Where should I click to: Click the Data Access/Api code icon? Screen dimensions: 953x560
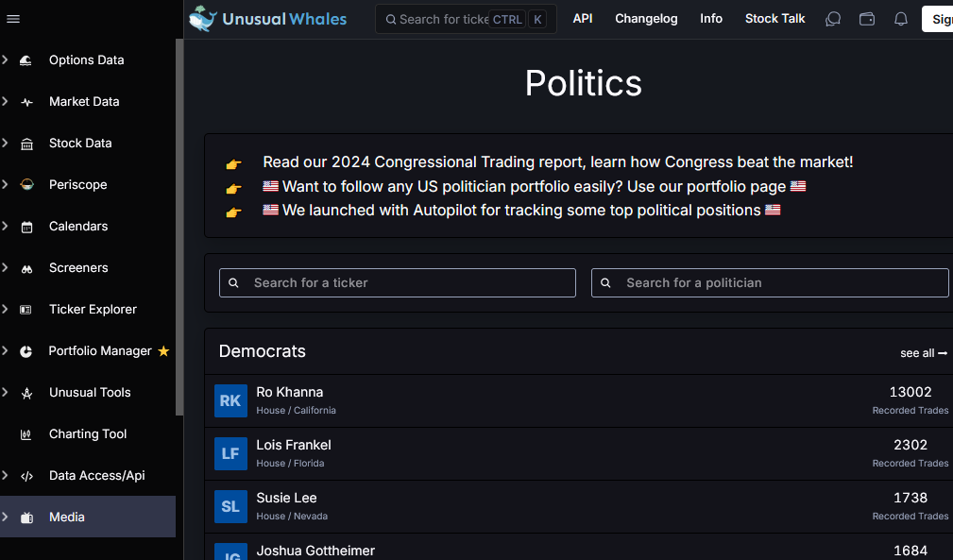tap(26, 476)
